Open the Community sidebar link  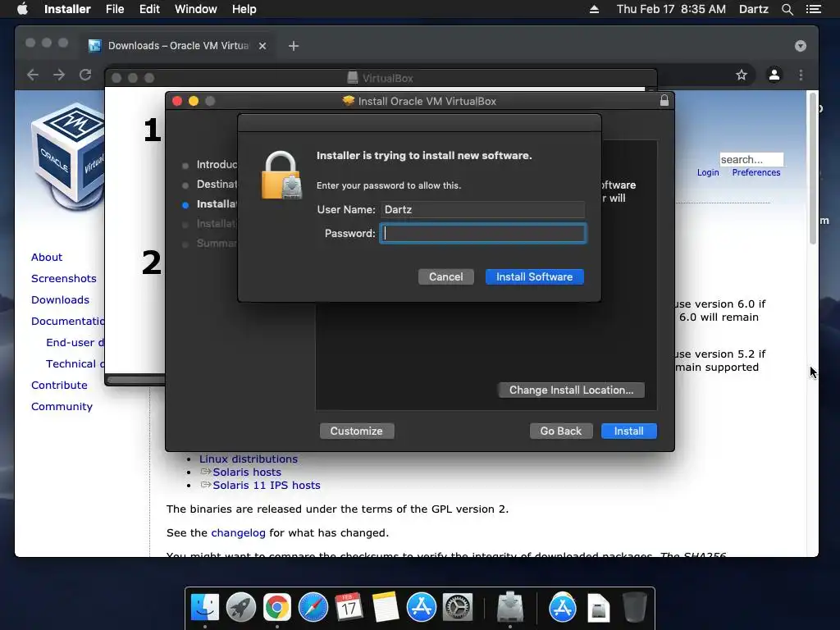62,407
